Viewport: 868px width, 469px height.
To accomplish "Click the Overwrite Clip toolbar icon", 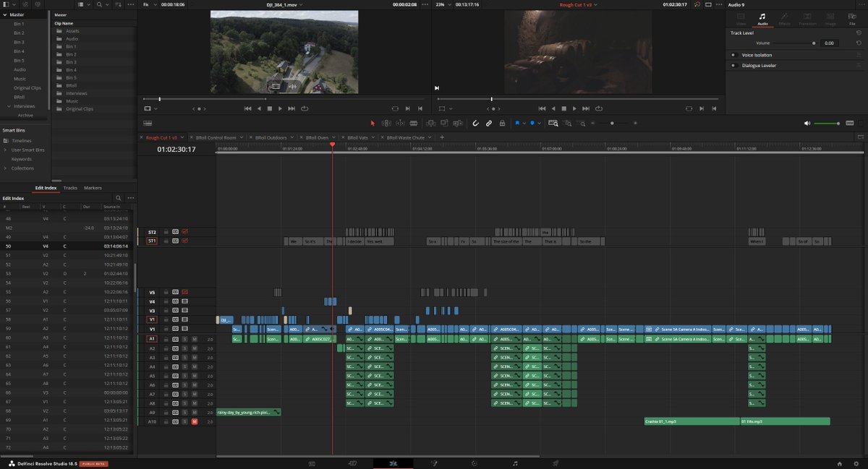I will (444, 123).
